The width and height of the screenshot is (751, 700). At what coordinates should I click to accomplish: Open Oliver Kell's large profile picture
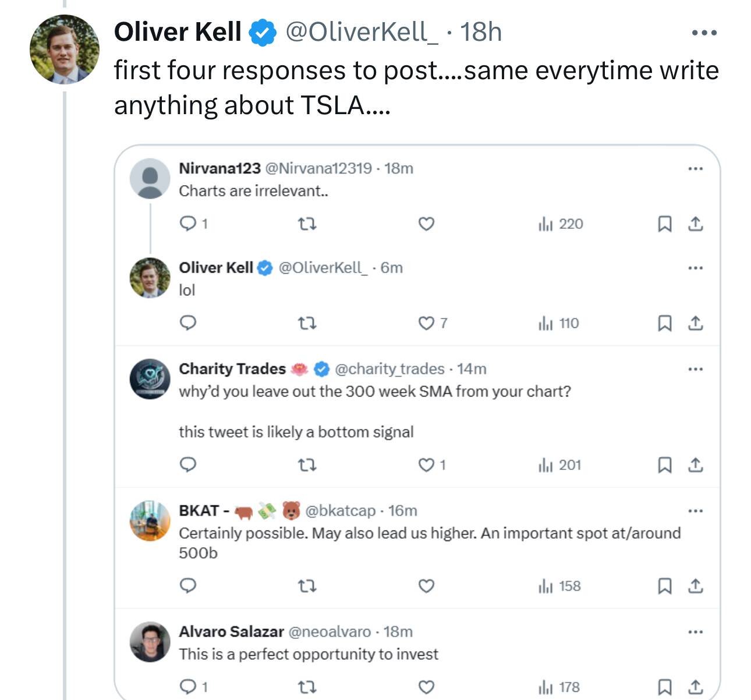[65, 50]
